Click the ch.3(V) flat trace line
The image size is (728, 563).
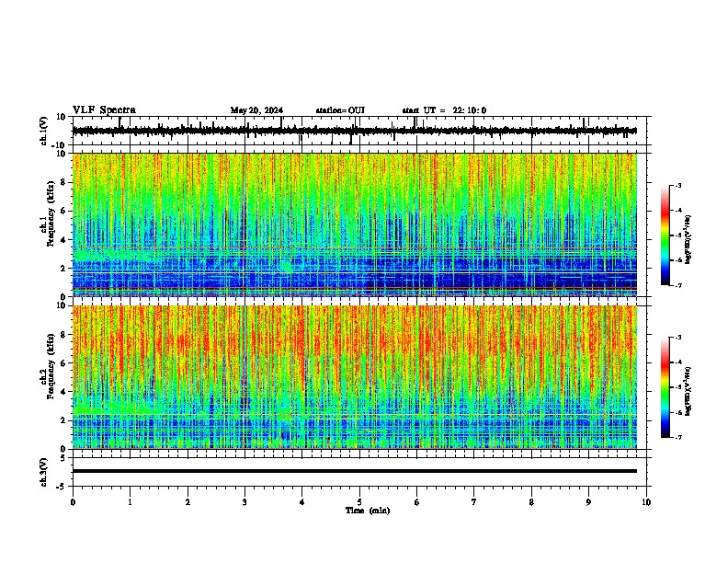(x=355, y=471)
